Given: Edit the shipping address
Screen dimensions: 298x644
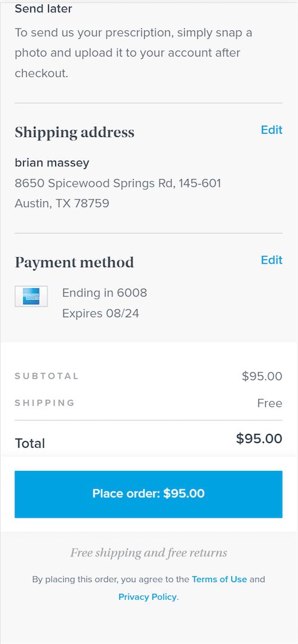Looking at the screenshot, I should (272, 130).
